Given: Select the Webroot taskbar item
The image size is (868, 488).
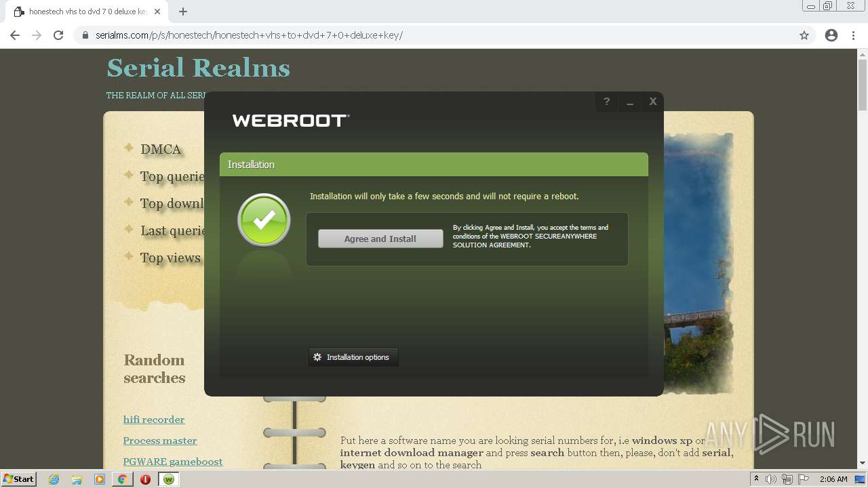Looking at the screenshot, I should coord(168,479).
